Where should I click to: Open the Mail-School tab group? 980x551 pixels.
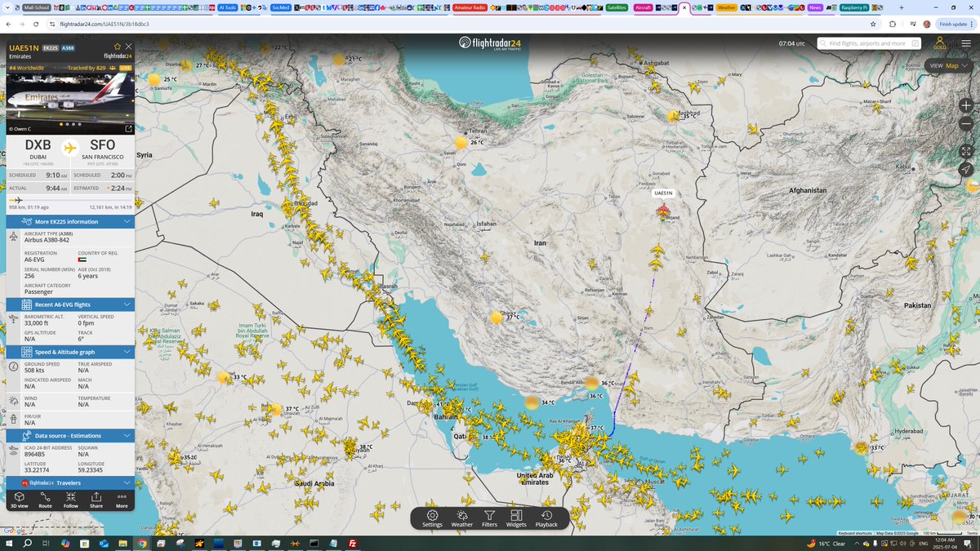[x=35, y=7]
